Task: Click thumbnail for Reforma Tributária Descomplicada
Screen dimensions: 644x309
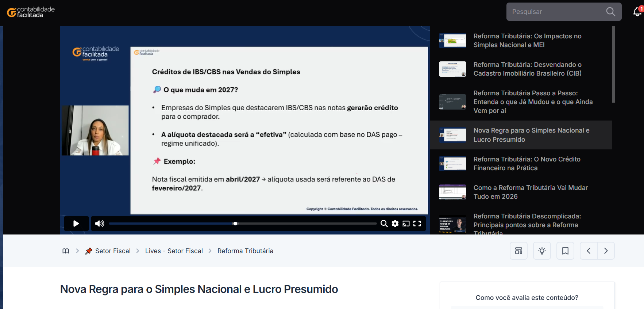Action: click(x=452, y=225)
